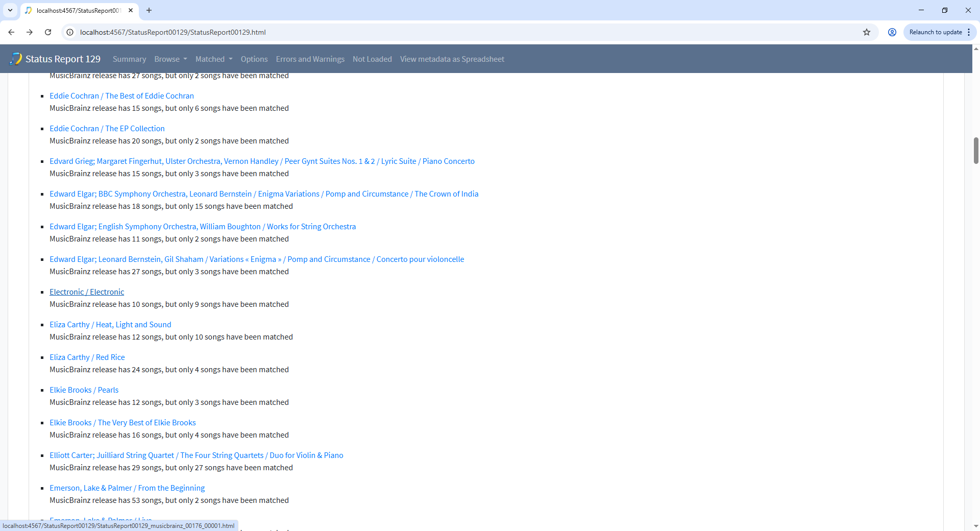Select text '53 songs, but only 2 songs'
The height and width of the screenshot is (531, 980).
[x=176, y=500]
